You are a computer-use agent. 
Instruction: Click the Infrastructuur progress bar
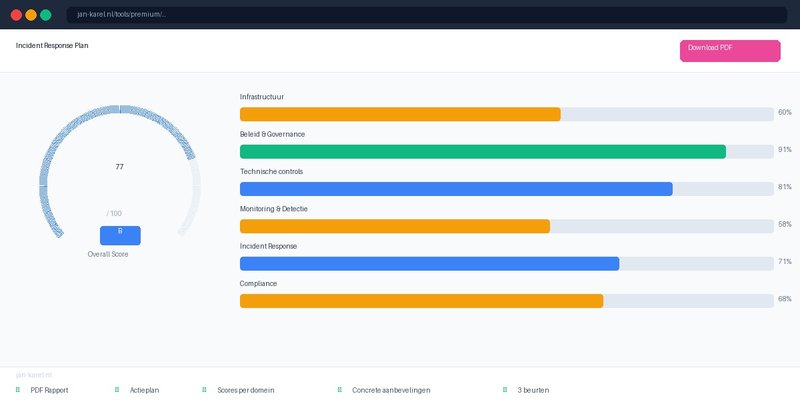click(x=507, y=114)
